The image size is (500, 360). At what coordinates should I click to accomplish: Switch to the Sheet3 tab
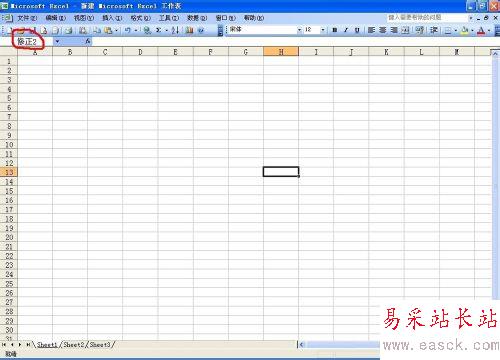coord(100,345)
